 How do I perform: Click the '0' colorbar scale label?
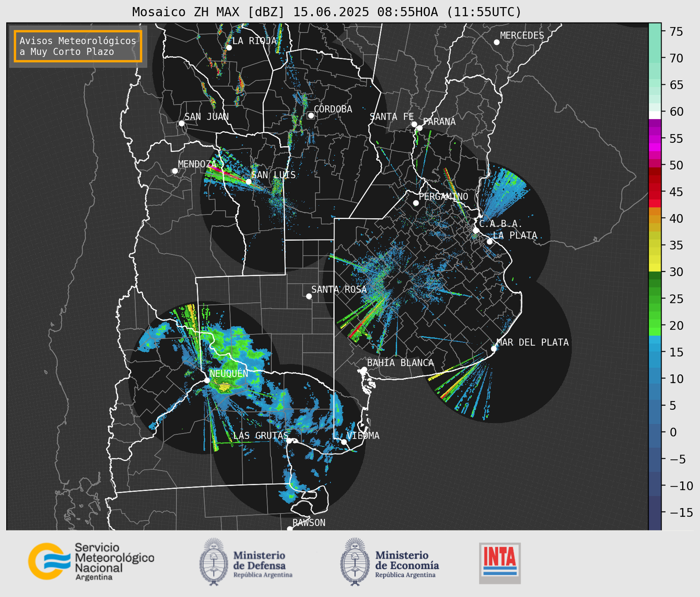click(x=673, y=432)
